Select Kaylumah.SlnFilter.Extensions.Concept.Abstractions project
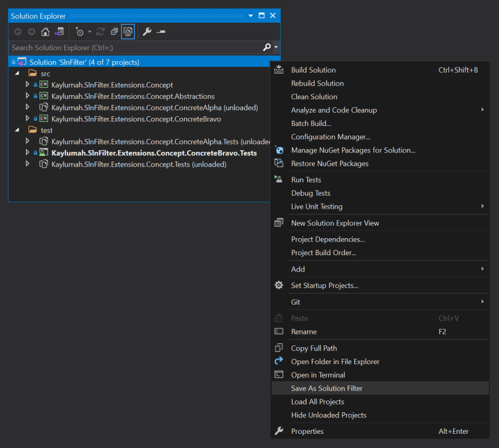Image resolution: width=499 pixels, height=448 pixels. click(133, 96)
